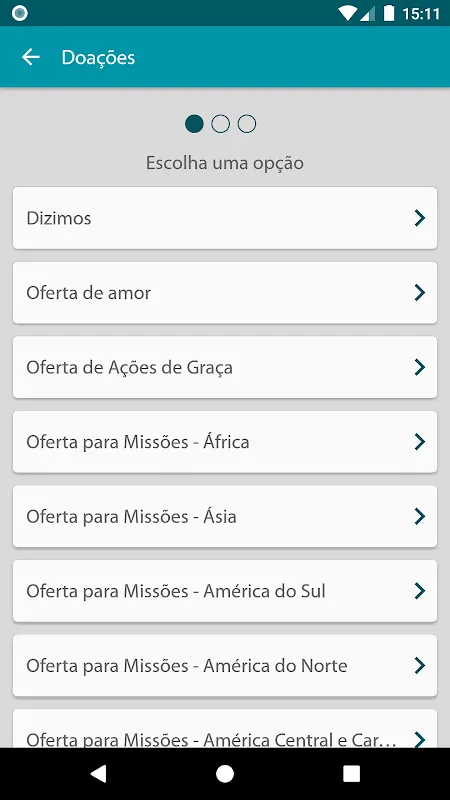Tap the cellular signal icon in the status bar
Image resolution: width=450 pixels, height=800 pixels.
[x=367, y=13]
